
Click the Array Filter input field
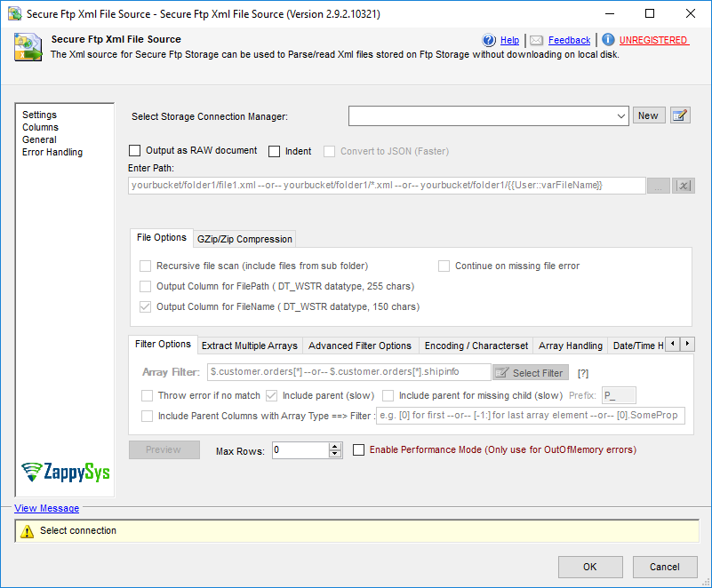(x=349, y=372)
